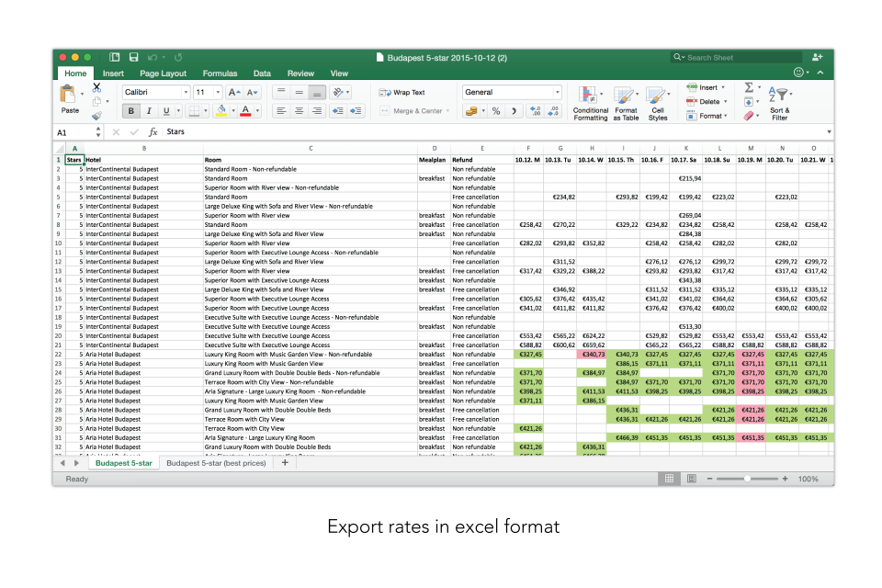
Task: Click the Insert Cells button
Action: point(700,86)
